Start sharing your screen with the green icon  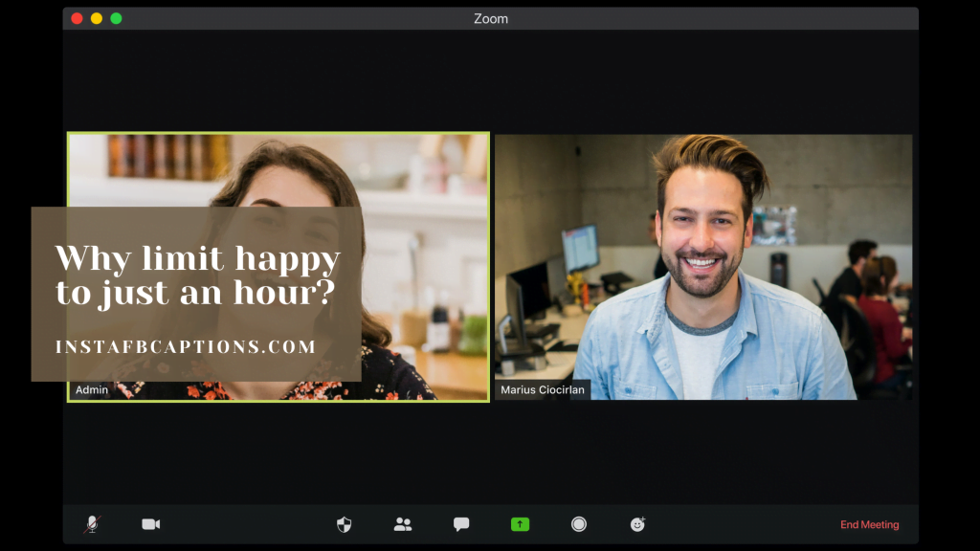pyautogui.click(x=519, y=524)
